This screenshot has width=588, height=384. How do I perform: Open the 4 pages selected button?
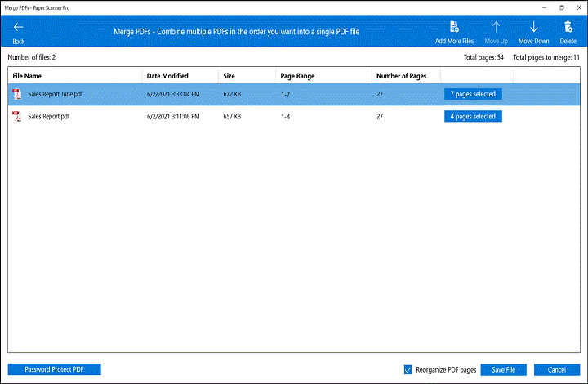[473, 117]
